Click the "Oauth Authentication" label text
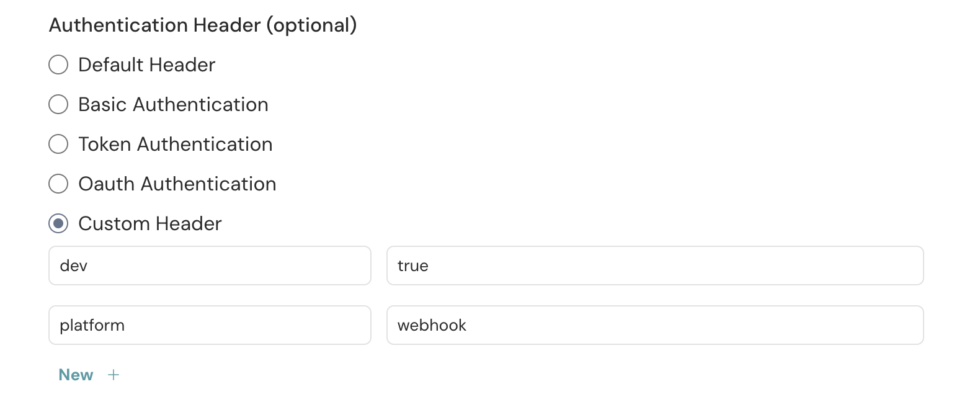 point(177,184)
